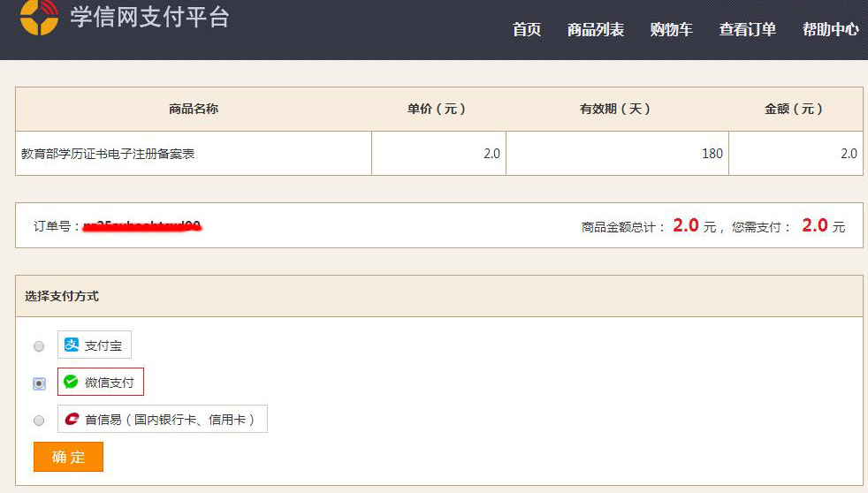Go to 首页 in the top navigation
Screen dimensions: 868x493
527,29
